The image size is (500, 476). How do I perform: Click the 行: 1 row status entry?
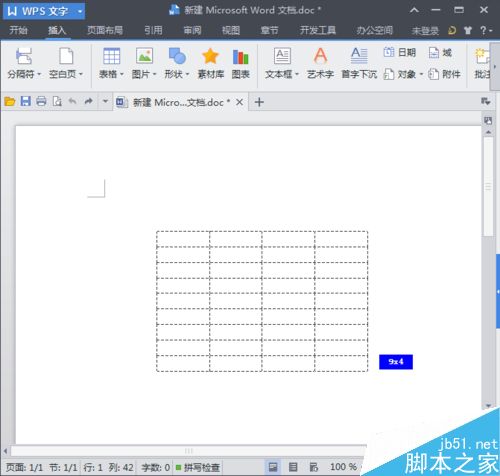tap(93, 467)
